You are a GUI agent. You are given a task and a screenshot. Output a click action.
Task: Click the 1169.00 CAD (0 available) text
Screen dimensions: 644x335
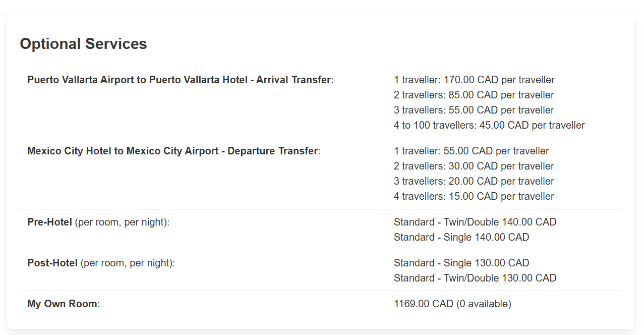(452, 304)
